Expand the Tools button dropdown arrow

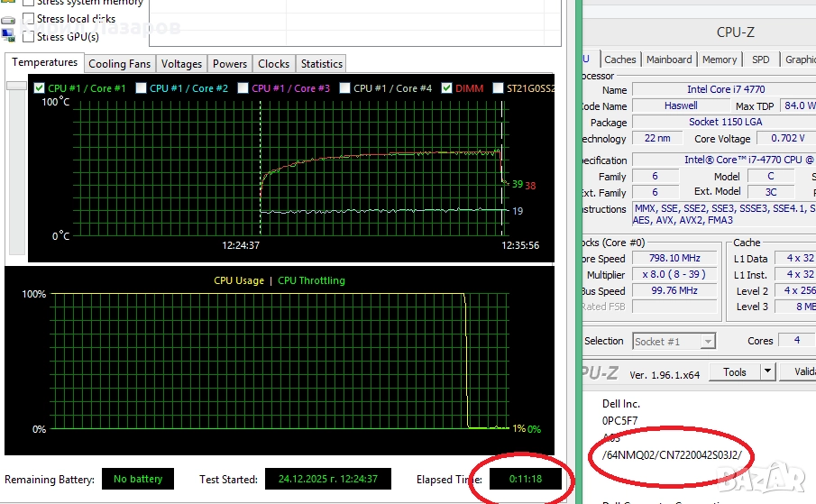[767, 371]
